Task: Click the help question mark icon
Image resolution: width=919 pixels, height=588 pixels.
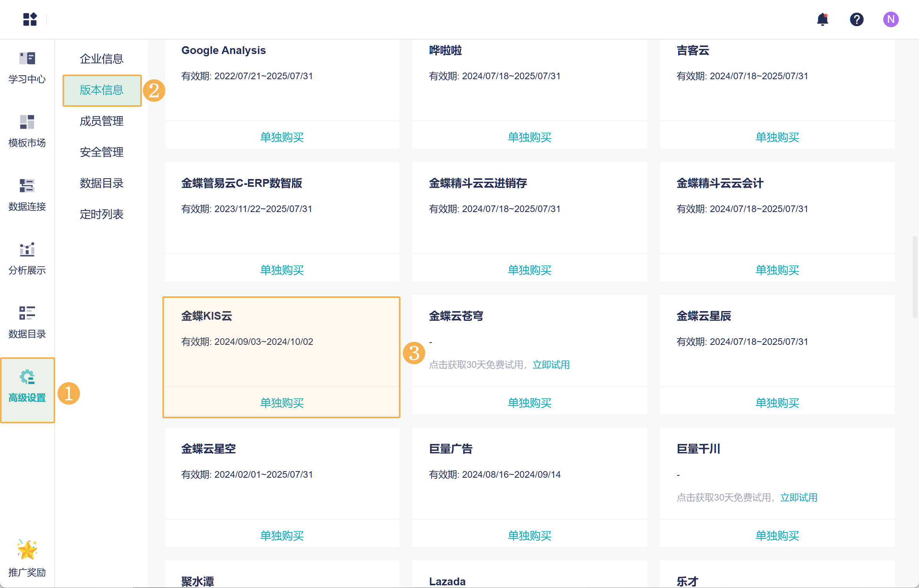Action: (x=856, y=19)
